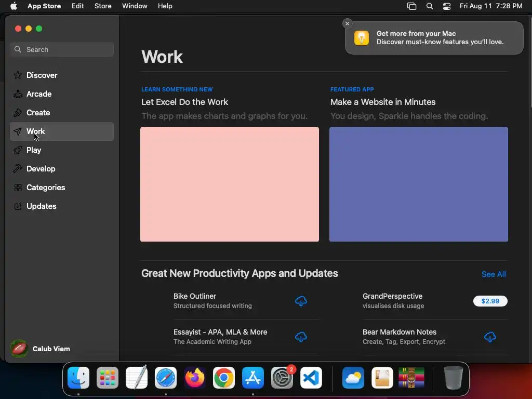The width and height of the screenshot is (532, 399).
Task: Open Control Center in menu bar
Action: (x=447, y=6)
